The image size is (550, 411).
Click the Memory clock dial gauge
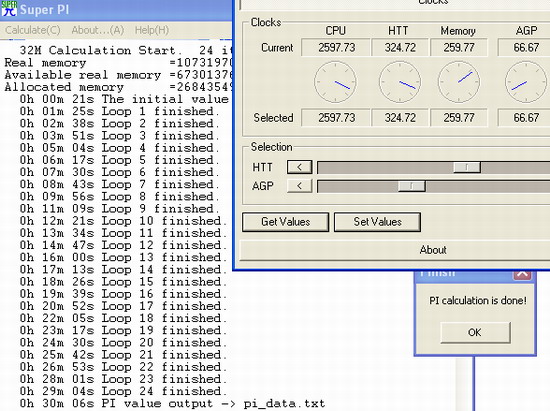tap(459, 82)
